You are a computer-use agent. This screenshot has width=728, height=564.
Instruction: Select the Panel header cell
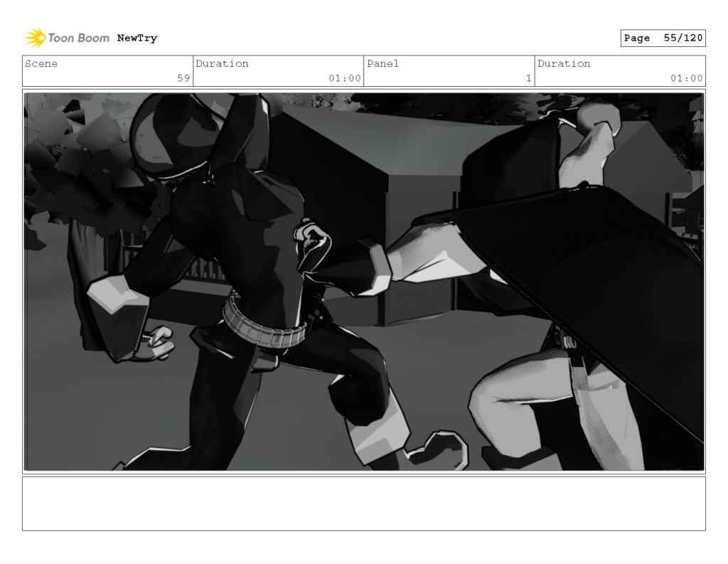pyautogui.click(x=383, y=64)
